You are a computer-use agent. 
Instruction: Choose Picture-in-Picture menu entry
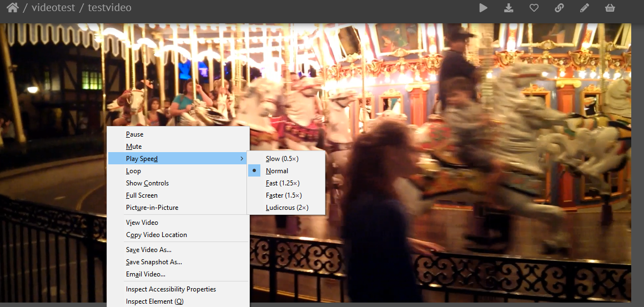[x=178, y=208]
